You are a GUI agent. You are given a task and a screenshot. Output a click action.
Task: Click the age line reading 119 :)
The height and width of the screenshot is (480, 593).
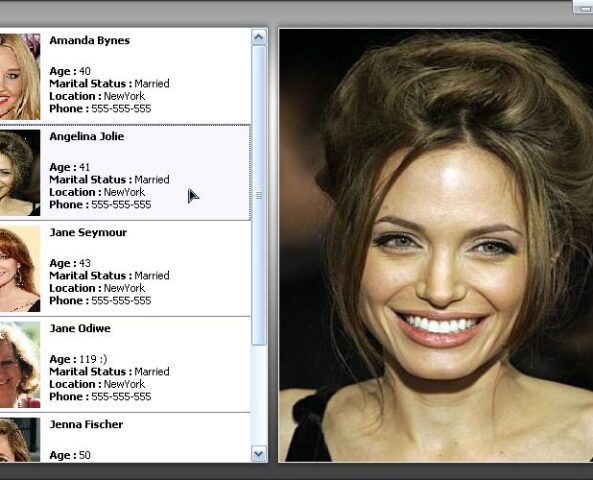78,359
